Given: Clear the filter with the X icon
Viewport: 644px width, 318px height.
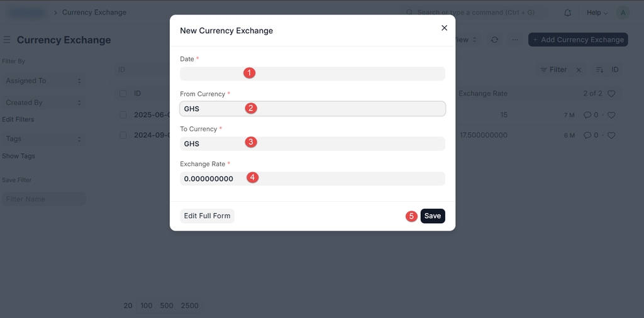Looking at the screenshot, I should (x=579, y=70).
